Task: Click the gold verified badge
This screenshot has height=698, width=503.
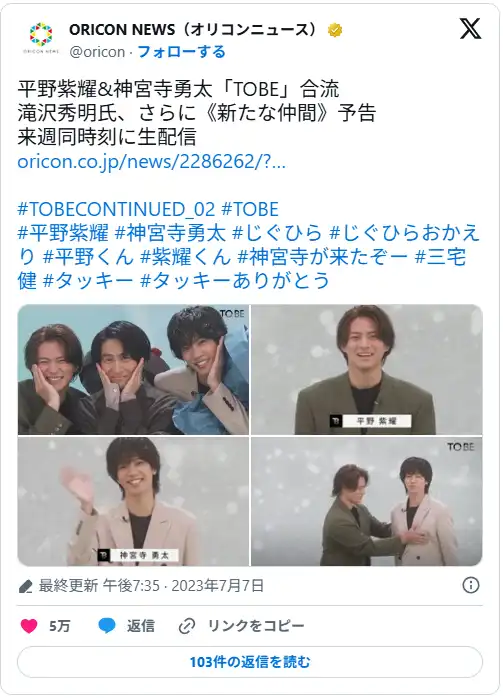Action: 335,30
